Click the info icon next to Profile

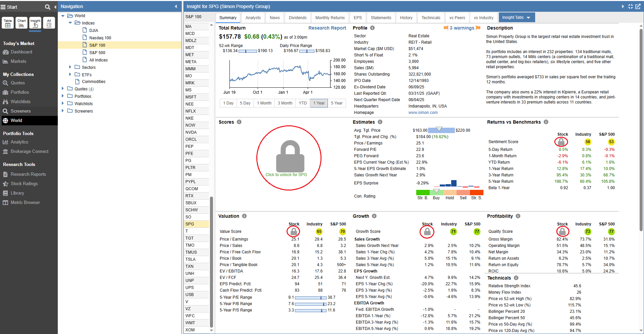(x=372, y=28)
